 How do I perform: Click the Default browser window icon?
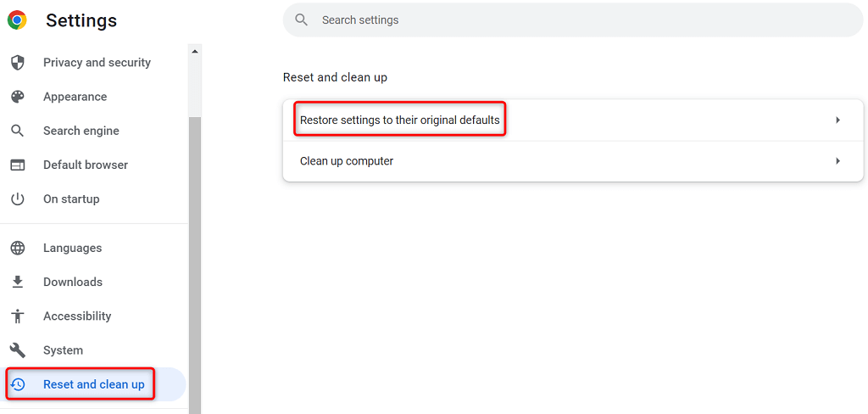click(17, 165)
